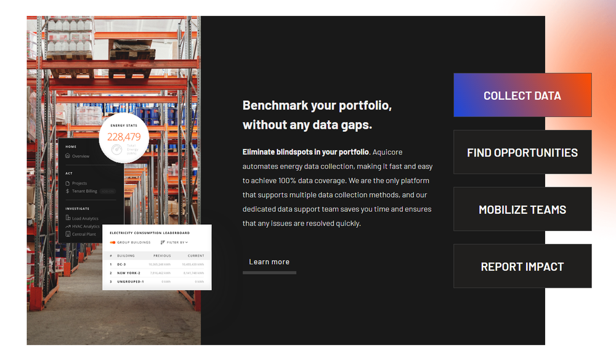Image resolution: width=616 pixels, height=364 pixels.
Task: Click the Central Plant icon
Action: (68, 235)
